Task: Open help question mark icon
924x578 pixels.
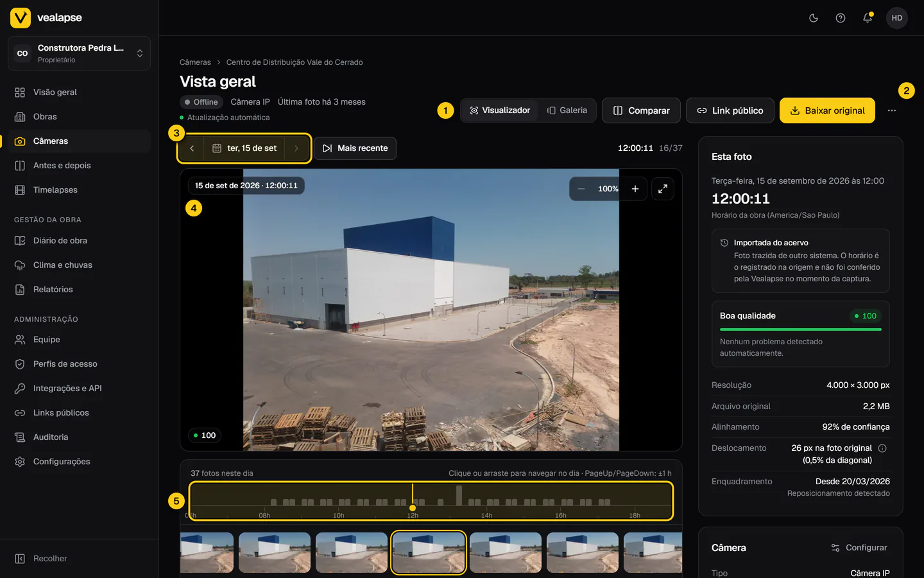Action: [x=841, y=18]
